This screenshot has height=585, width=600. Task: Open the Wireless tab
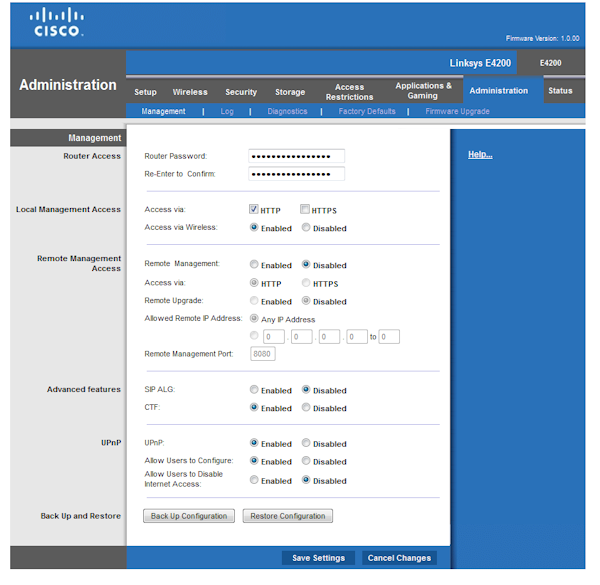[x=190, y=92]
